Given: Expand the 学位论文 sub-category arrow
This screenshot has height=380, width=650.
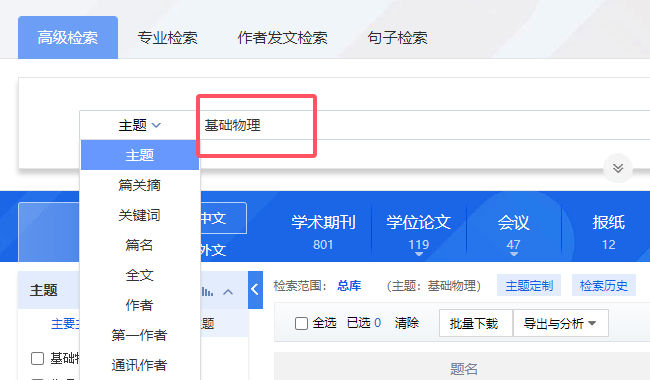Looking at the screenshot, I should [x=419, y=254].
